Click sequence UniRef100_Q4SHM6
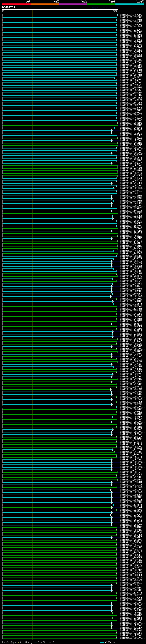 (131, 610)
